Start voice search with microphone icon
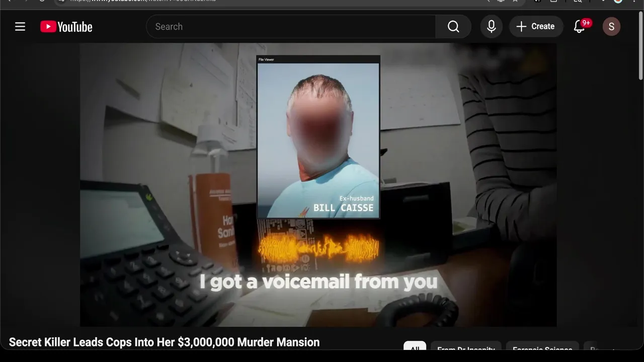 pos(492,27)
